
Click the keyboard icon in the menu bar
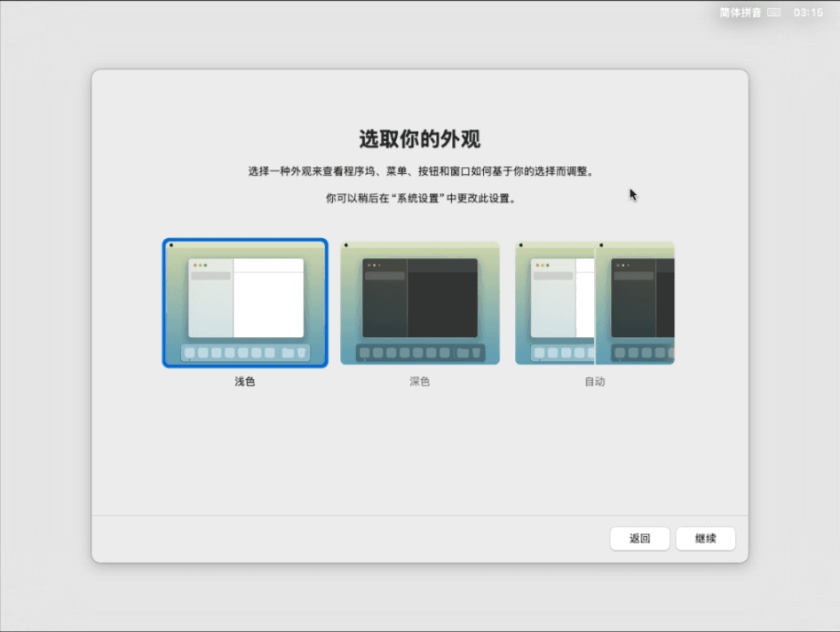click(774, 12)
